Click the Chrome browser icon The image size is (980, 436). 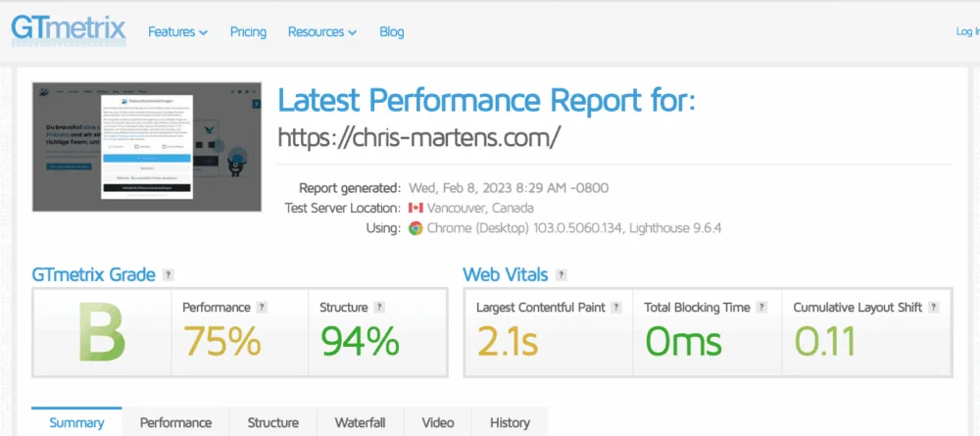point(416,228)
